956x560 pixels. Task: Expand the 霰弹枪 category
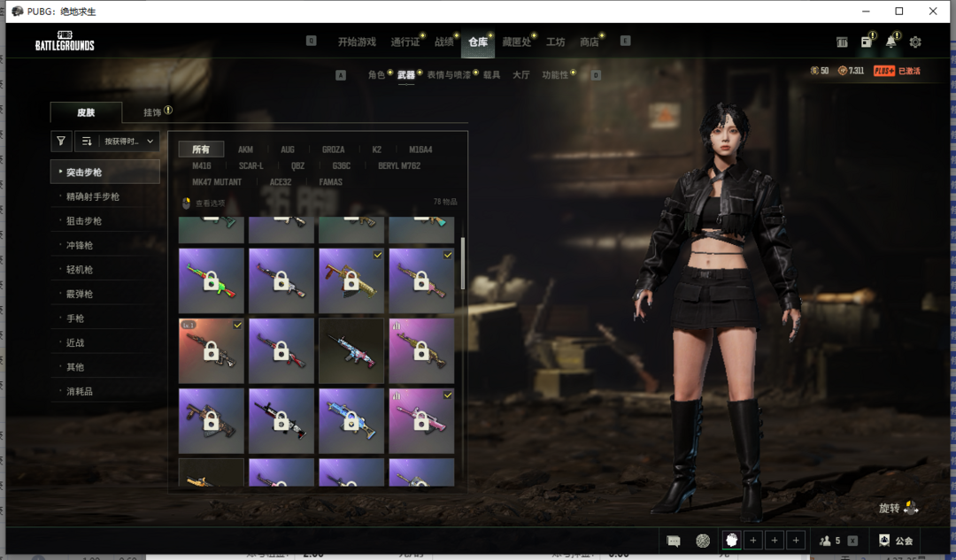point(104,294)
